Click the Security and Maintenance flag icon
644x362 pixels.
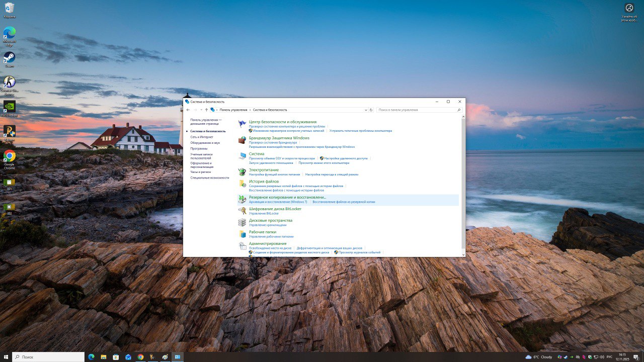[x=243, y=124]
